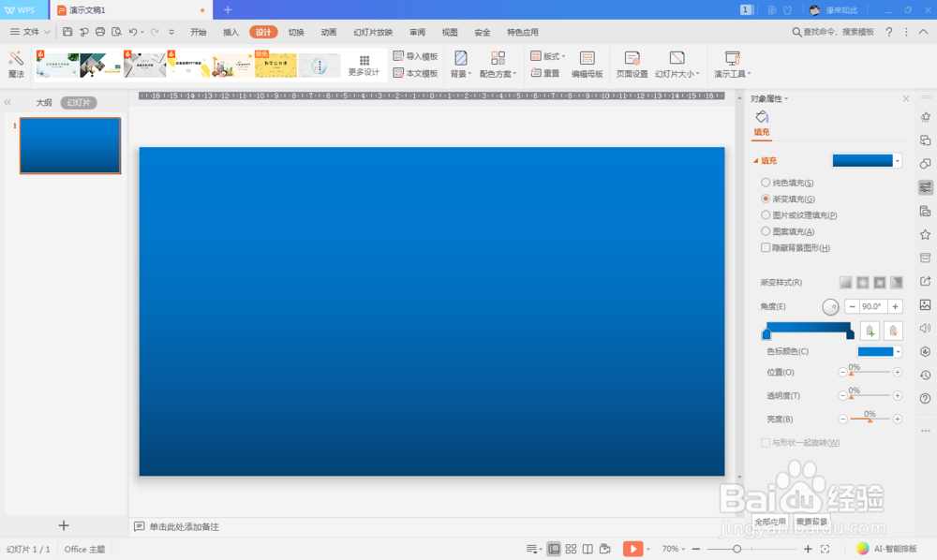
Task: Click Apply to All (全部应用) button
Action: (769, 522)
